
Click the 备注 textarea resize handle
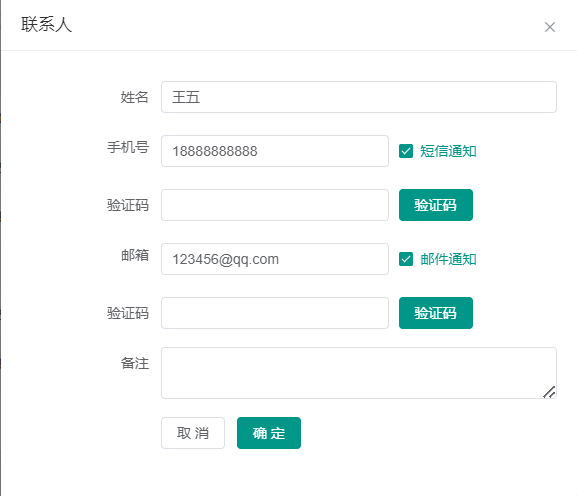[549, 392]
